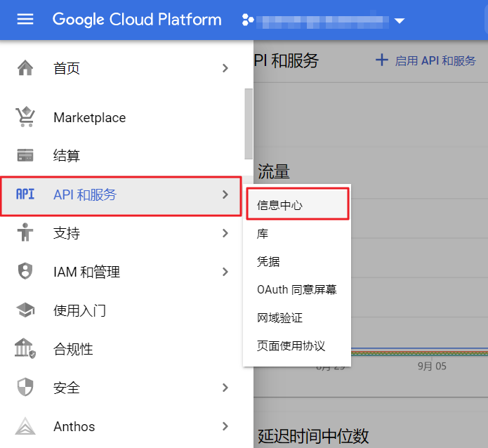The image size is (488, 448).
Task: Click the hamburger navigation menu icon
Action: coord(25,20)
